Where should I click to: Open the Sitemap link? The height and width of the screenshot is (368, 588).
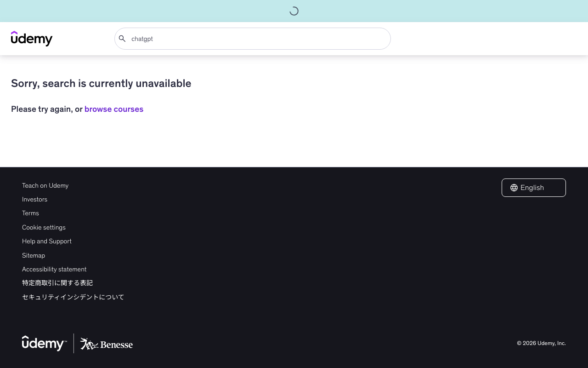pos(34,255)
